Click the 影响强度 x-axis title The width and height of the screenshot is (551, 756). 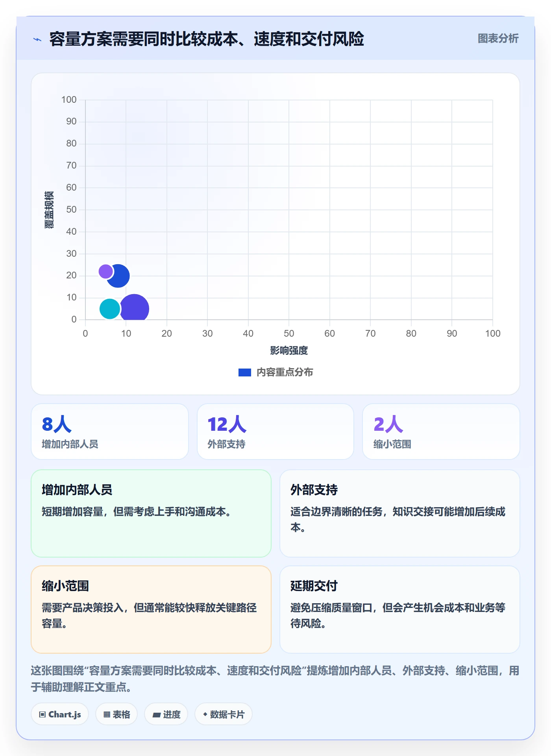[289, 350]
